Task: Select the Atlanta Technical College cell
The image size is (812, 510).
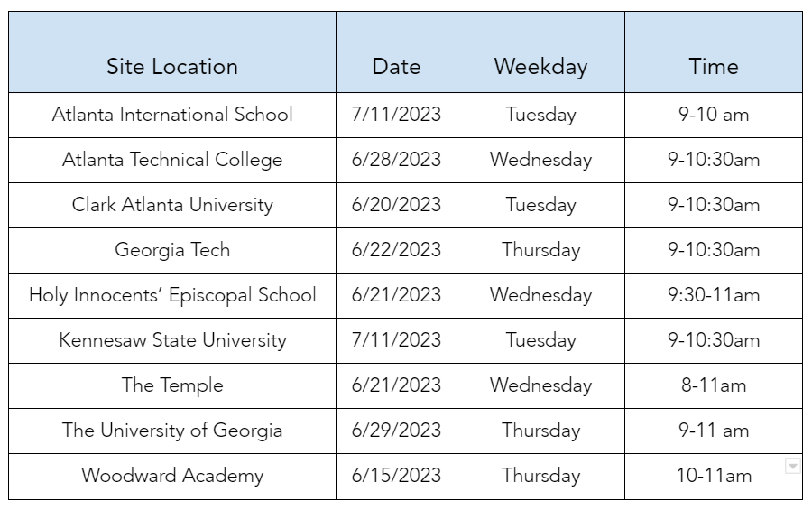Action: coord(172,160)
